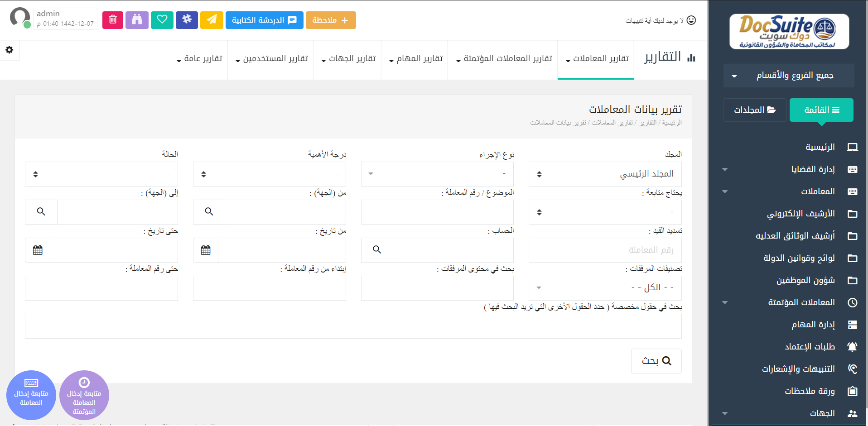Switch to 'المجلدات' folders tab
Image resolution: width=868 pixels, height=426 pixels.
[x=754, y=110]
